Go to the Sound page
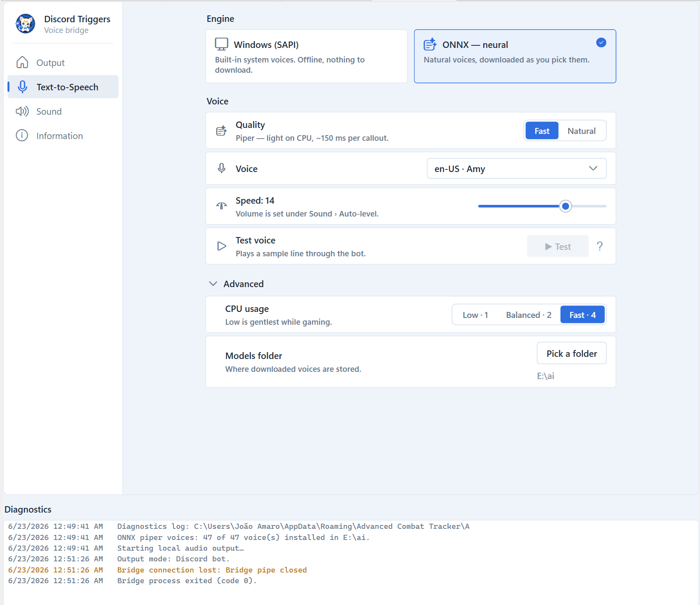This screenshot has height=605, width=700. coord(63,111)
